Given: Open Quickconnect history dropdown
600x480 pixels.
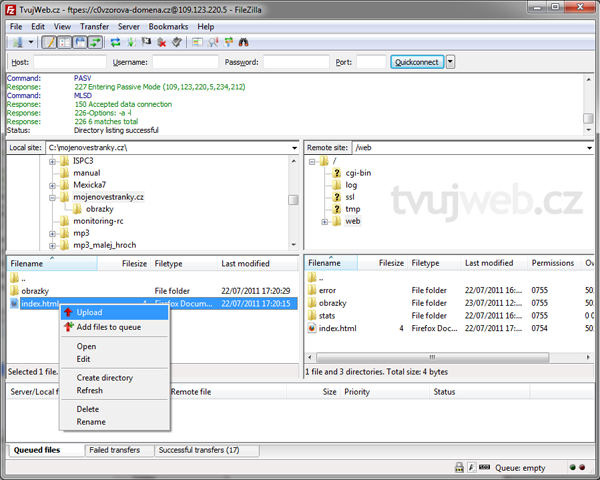Looking at the screenshot, I should 450,62.
